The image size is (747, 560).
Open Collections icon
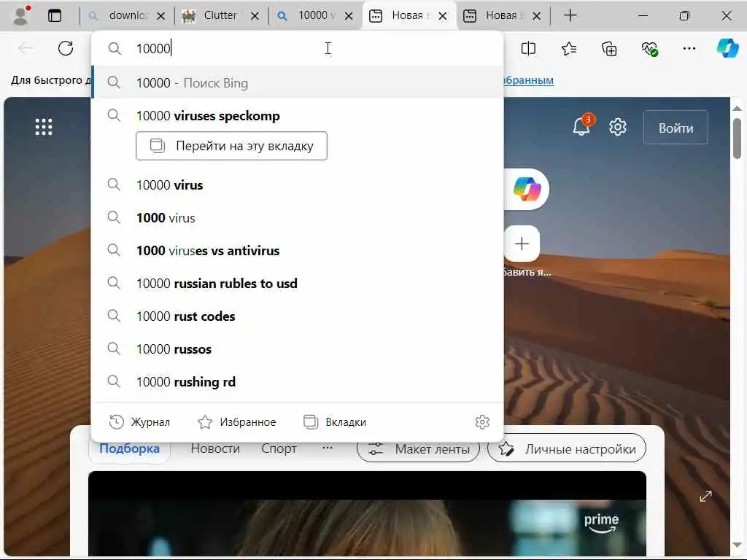(x=609, y=49)
